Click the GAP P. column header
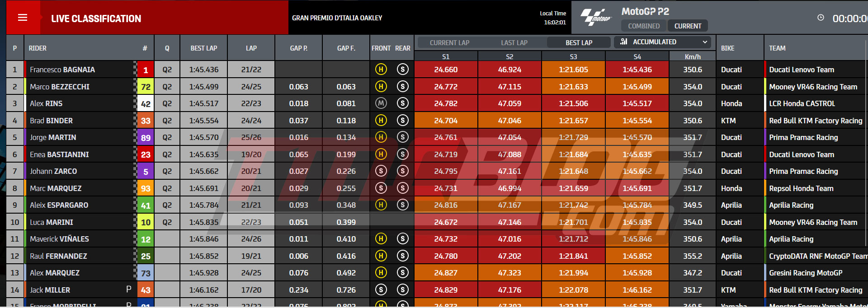868x308 pixels. [299, 48]
